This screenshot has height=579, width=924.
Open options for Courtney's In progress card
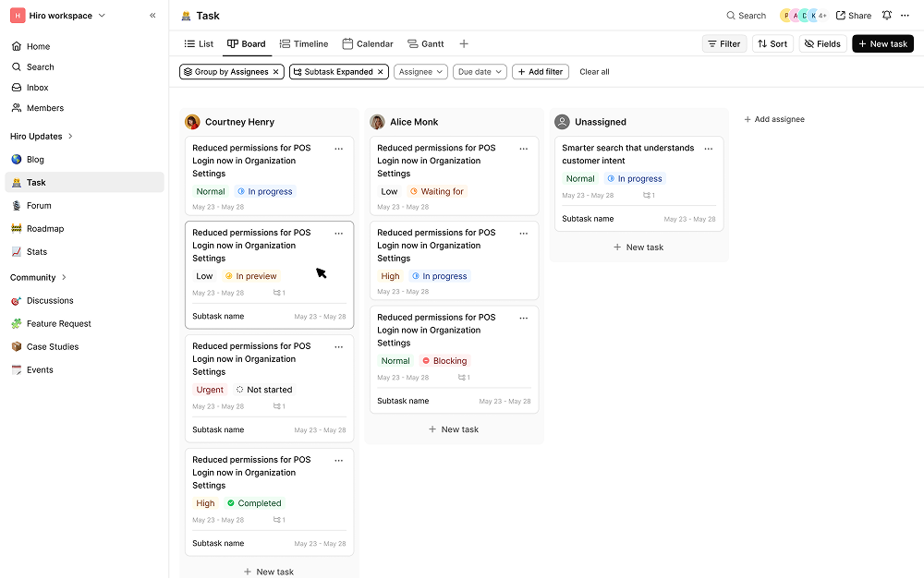coord(339,149)
